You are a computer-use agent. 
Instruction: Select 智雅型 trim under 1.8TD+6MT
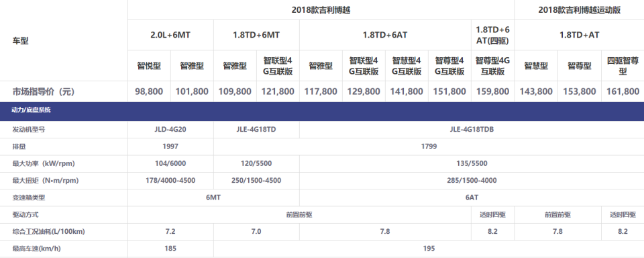pos(235,66)
